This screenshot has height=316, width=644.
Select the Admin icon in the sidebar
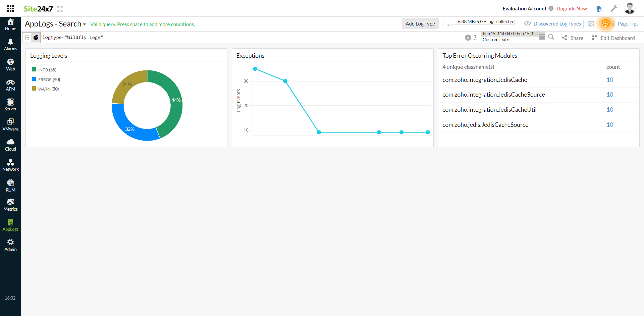coord(10,243)
